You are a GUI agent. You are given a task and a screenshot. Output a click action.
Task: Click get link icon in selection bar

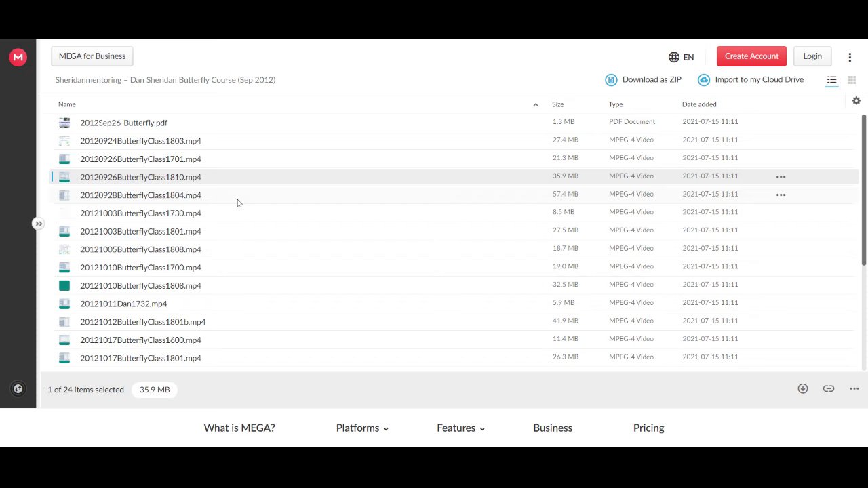point(829,388)
